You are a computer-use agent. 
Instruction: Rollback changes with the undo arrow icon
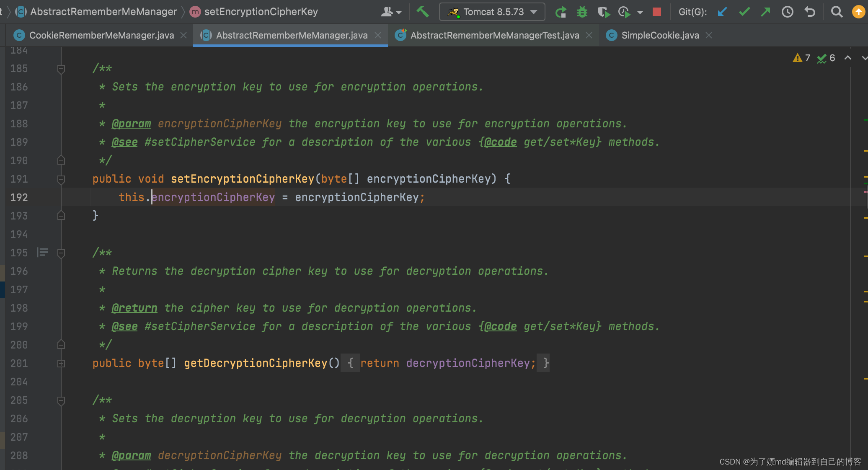tap(810, 12)
